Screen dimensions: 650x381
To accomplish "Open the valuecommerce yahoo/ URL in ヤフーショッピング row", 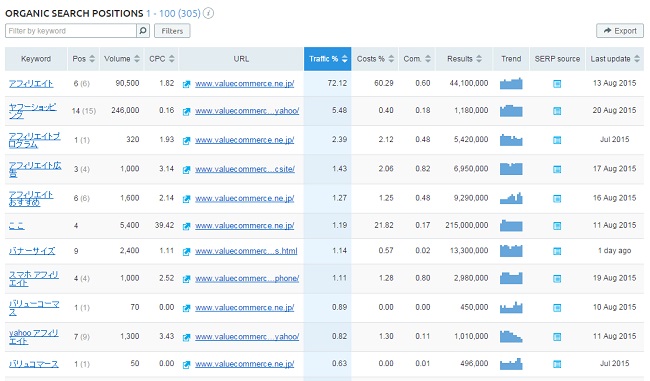I will (247, 111).
